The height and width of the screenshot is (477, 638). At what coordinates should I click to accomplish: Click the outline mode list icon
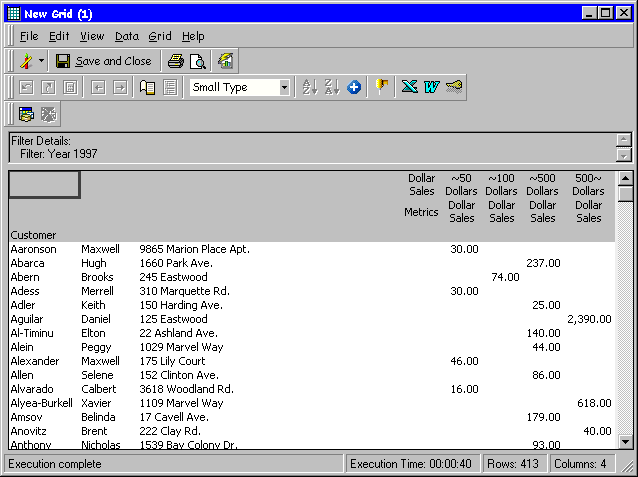tap(170, 87)
